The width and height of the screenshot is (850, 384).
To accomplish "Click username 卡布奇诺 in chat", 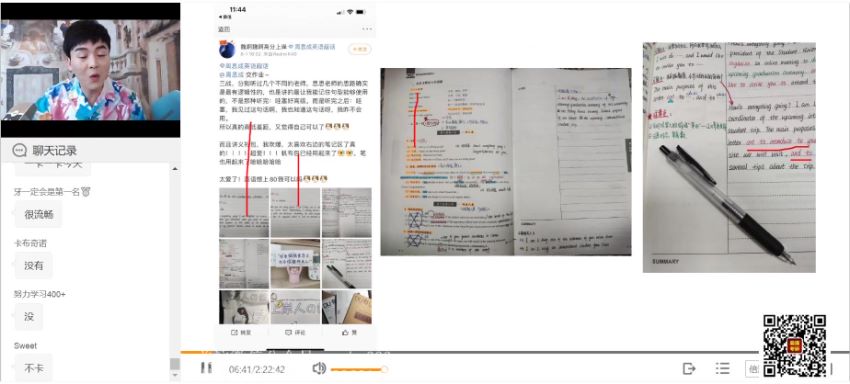I will tap(30, 243).
